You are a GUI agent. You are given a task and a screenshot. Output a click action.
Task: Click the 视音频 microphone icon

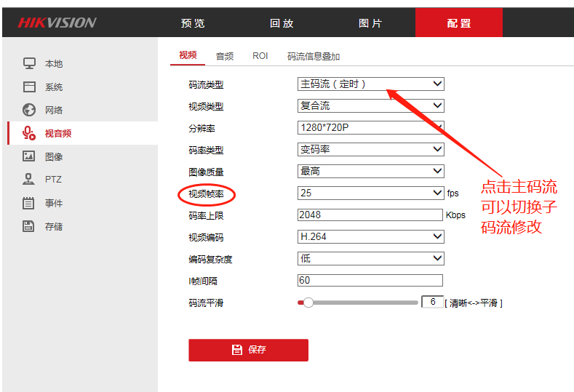pyautogui.click(x=29, y=133)
